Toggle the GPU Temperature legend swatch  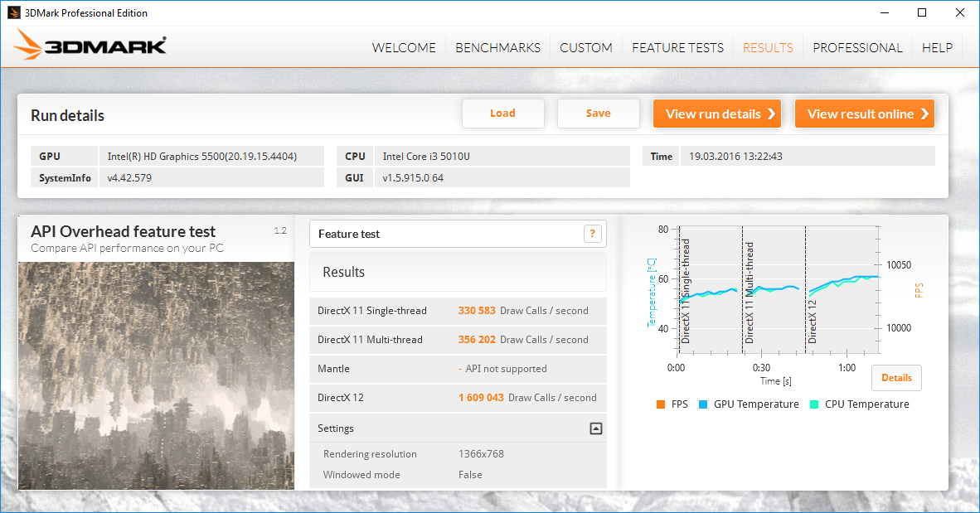click(702, 404)
